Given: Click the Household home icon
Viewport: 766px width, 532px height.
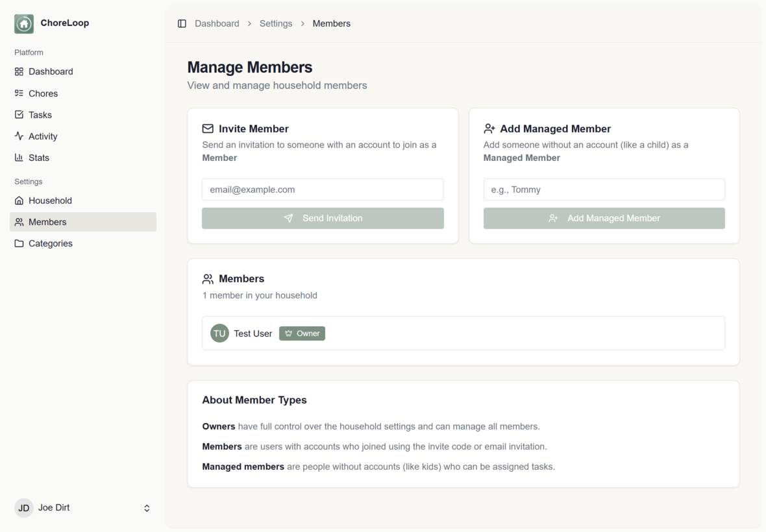Looking at the screenshot, I should click(x=19, y=200).
